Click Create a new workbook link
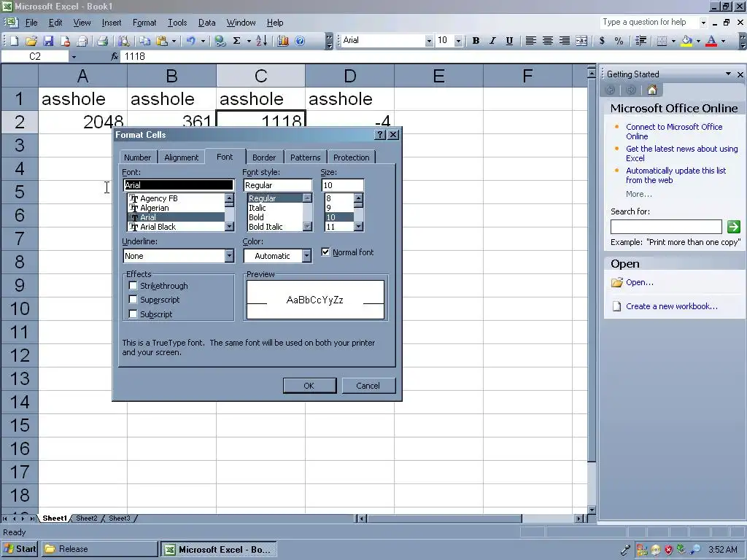 [672, 306]
